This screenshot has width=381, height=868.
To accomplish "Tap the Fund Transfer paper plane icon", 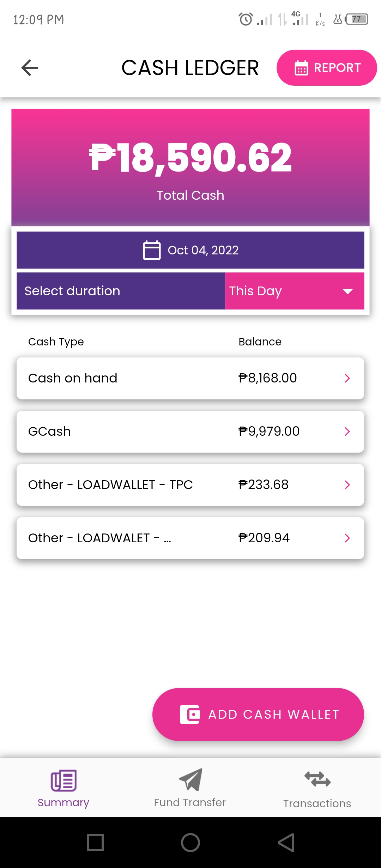I will tap(190, 779).
